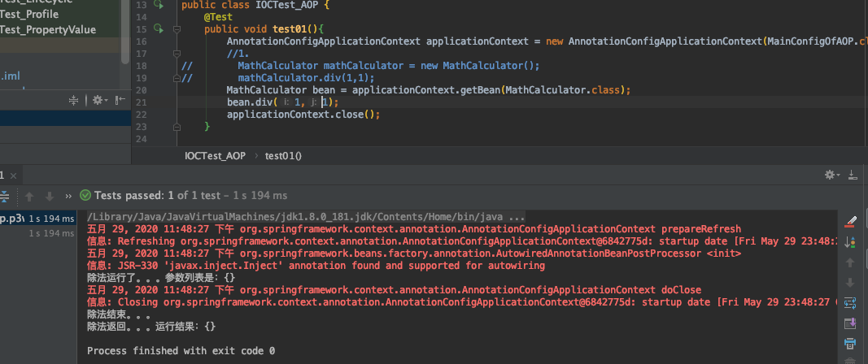The image size is (868, 364).
Task: Select Test_PropertyValue in the project tree
Action: (x=47, y=30)
